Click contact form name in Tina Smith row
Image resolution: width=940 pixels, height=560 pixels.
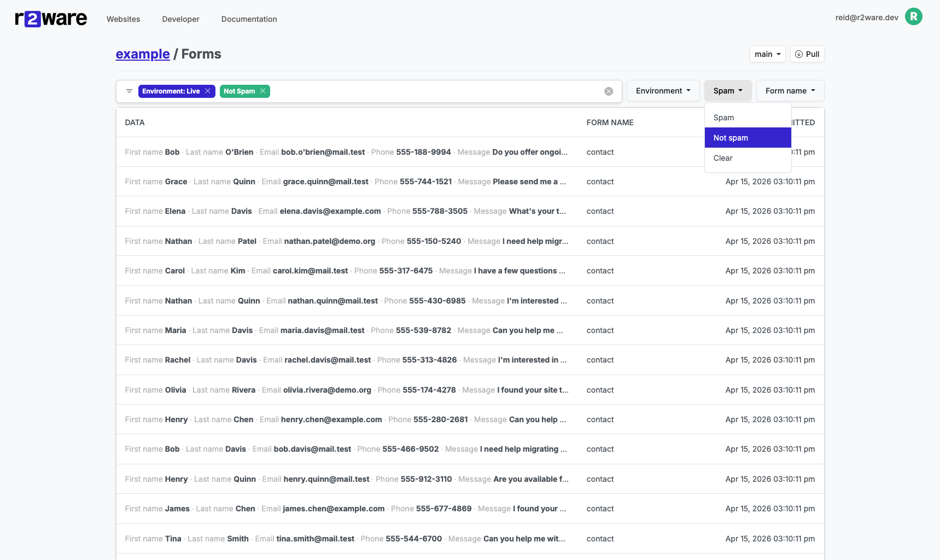pos(600,539)
